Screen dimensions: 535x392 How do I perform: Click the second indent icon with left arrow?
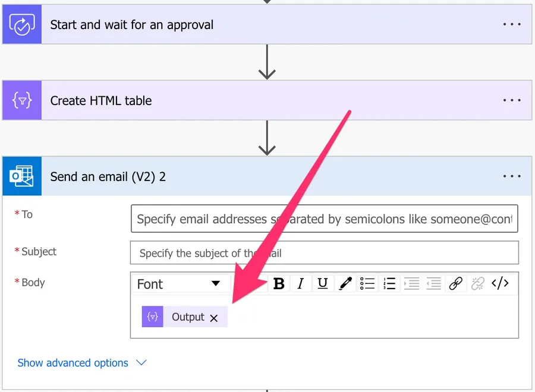coord(433,284)
